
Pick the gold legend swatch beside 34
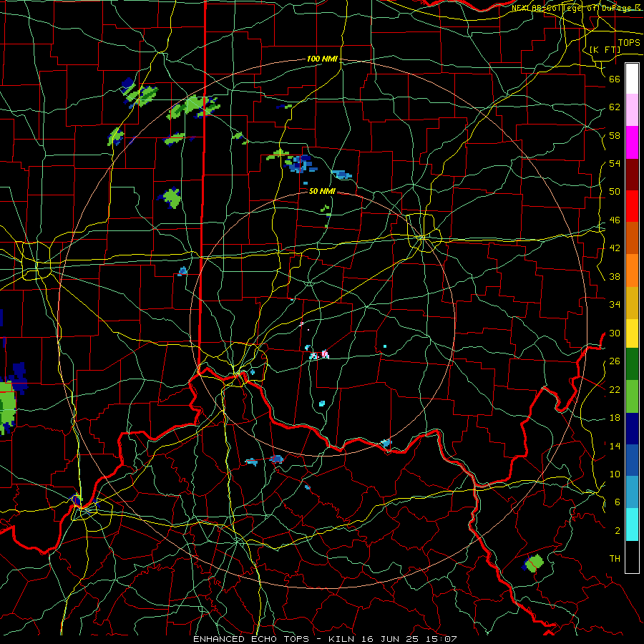pyautogui.click(x=632, y=303)
